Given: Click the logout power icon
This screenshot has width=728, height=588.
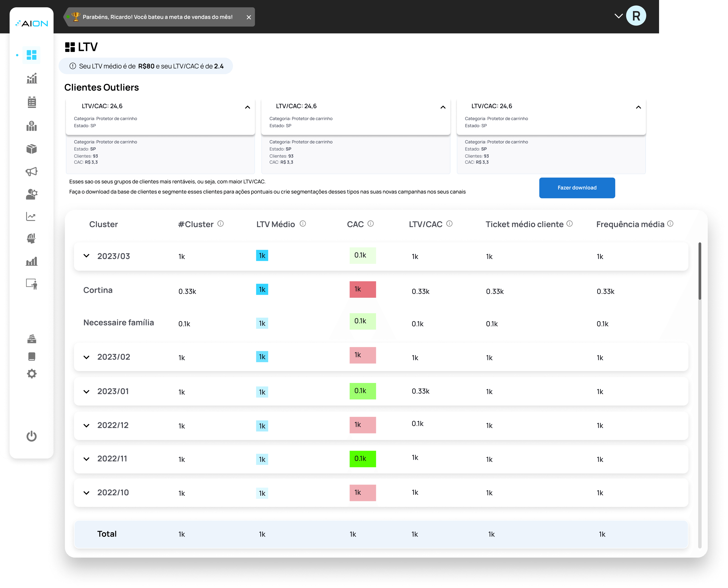Looking at the screenshot, I should pyautogui.click(x=31, y=437).
